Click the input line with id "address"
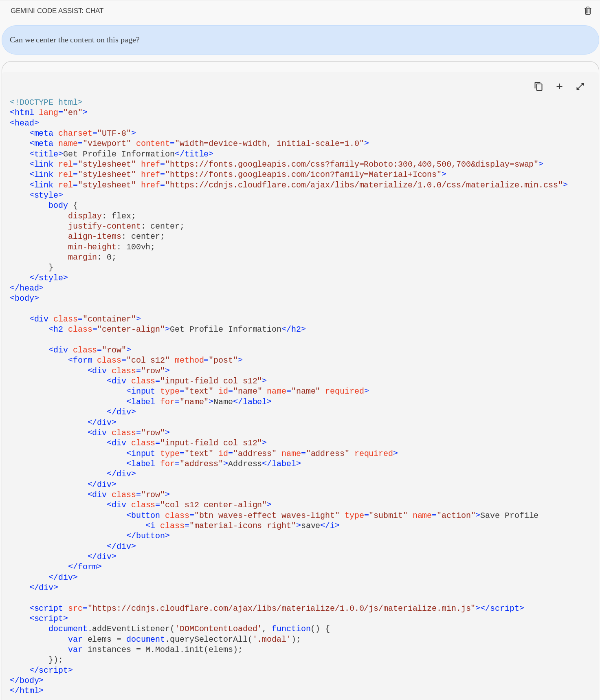 coord(262,453)
